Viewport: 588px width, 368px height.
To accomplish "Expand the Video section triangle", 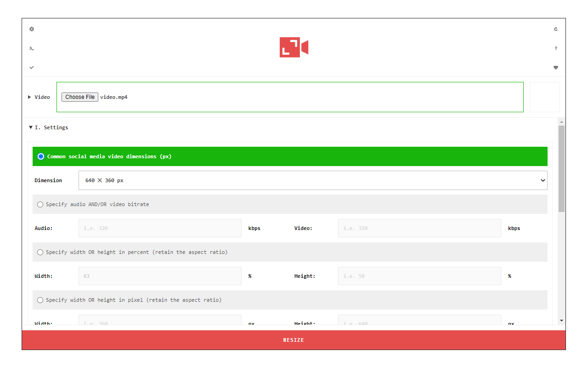I will coord(30,97).
